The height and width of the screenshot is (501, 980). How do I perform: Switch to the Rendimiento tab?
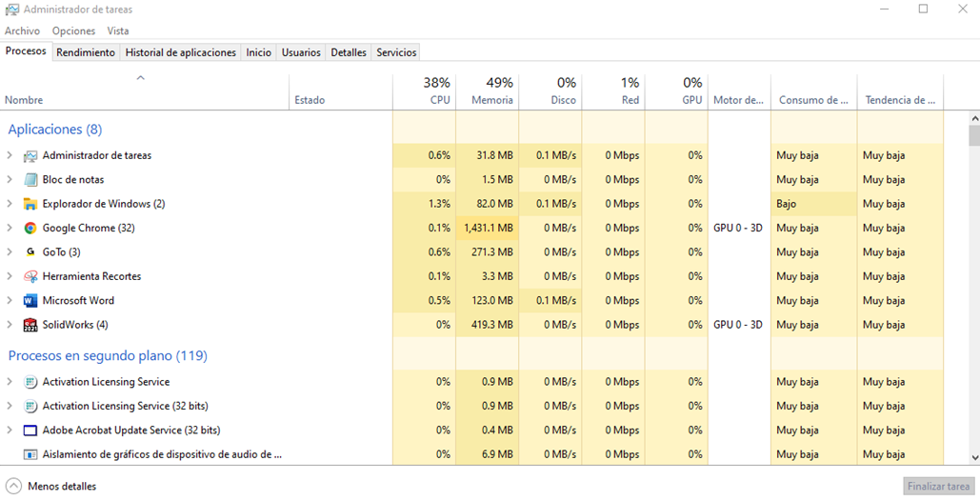[86, 52]
